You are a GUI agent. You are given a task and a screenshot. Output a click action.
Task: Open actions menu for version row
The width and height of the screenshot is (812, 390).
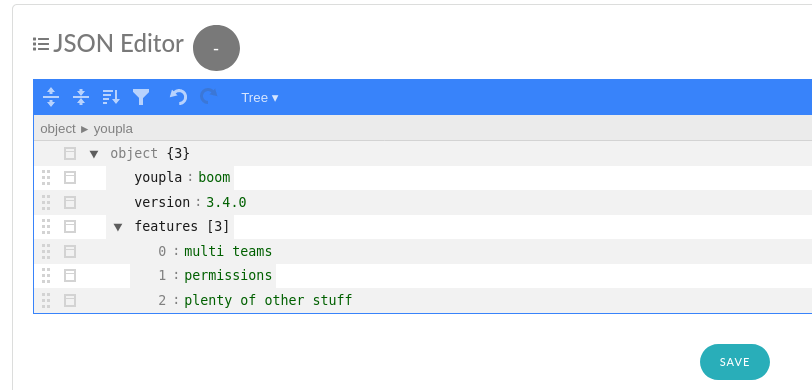70,202
